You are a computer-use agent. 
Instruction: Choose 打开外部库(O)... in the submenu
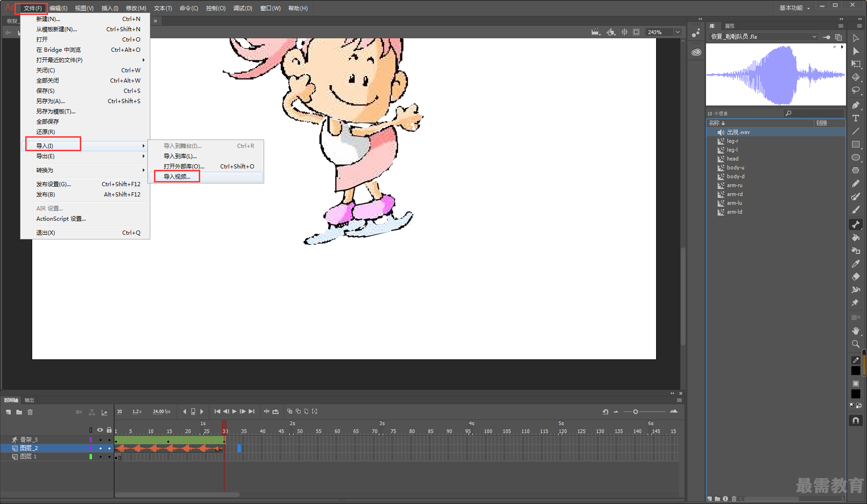click(206, 167)
